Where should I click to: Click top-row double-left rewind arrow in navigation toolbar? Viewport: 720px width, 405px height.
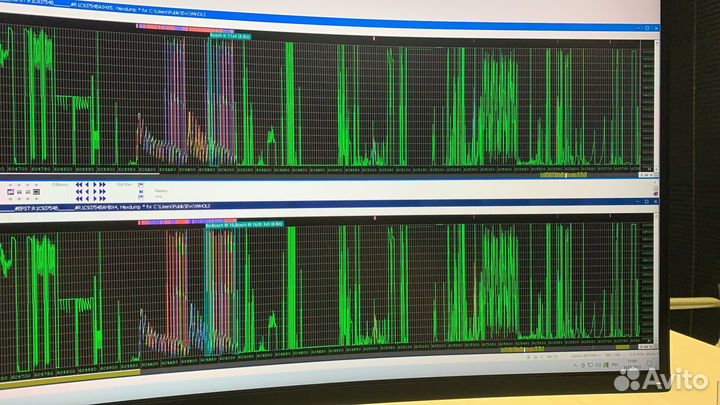tap(80, 185)
